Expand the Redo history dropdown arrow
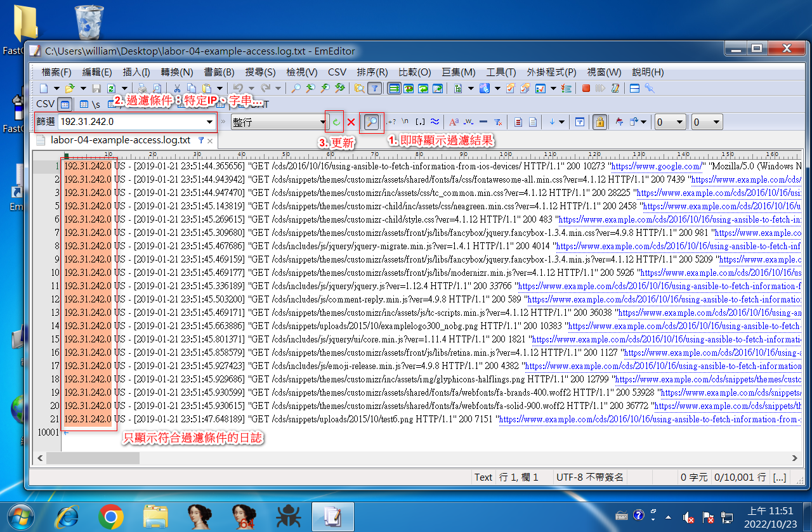The width and height of the screenshot is (812, 532). coord(278,88)
